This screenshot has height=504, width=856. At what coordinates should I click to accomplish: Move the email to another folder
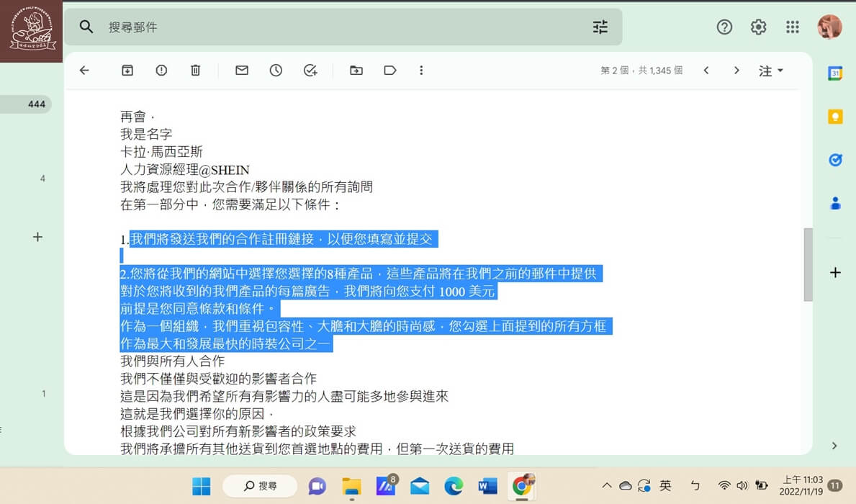click(356, 71)
